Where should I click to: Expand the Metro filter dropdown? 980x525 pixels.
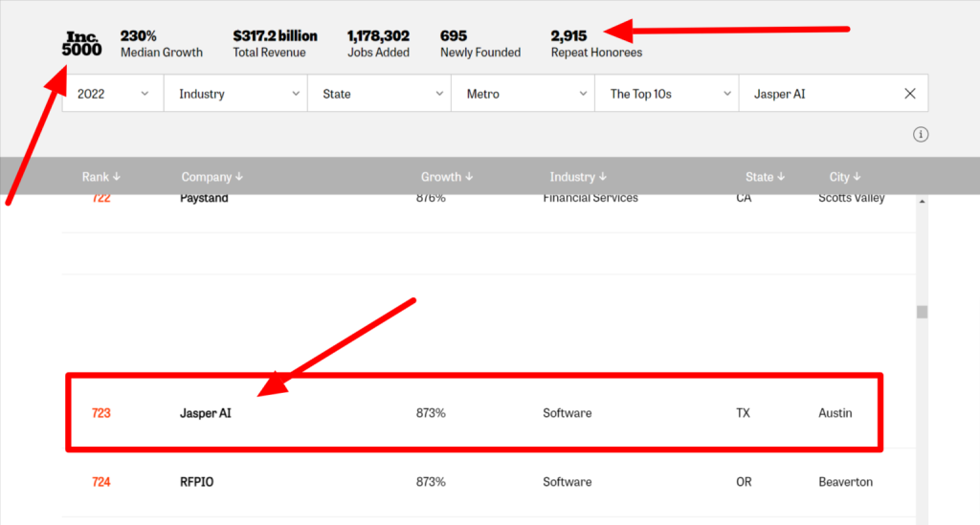click(523, 94)
